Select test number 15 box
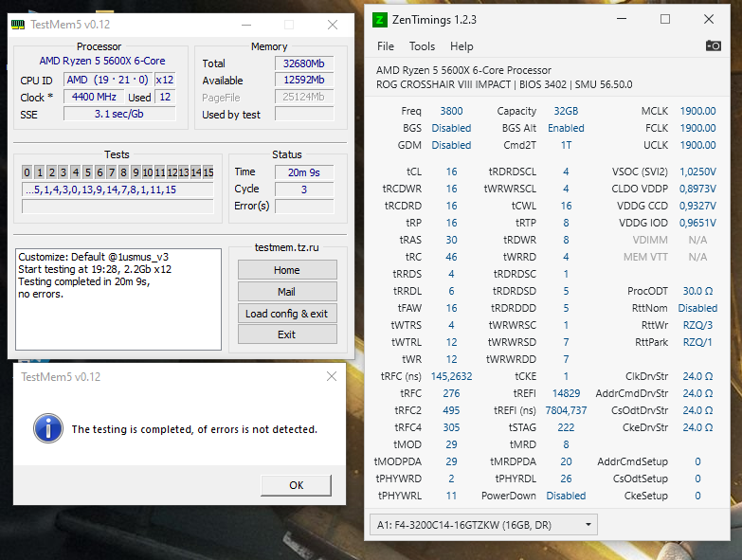Image resolution: width=742 pixels, height=560 pixels. (208, 172)
